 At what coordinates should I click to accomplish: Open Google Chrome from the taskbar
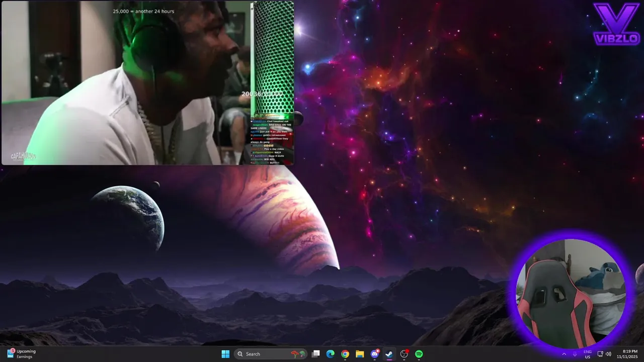click(x=345, y=354)
